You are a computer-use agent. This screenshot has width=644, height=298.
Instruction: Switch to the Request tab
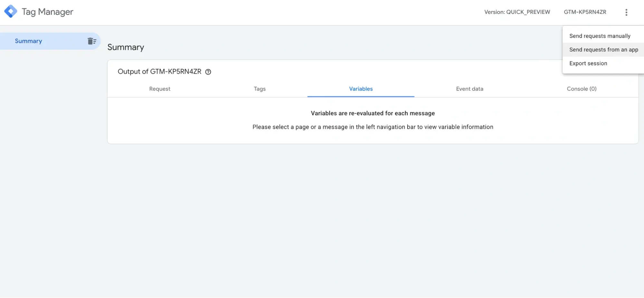tap(160, 89)
